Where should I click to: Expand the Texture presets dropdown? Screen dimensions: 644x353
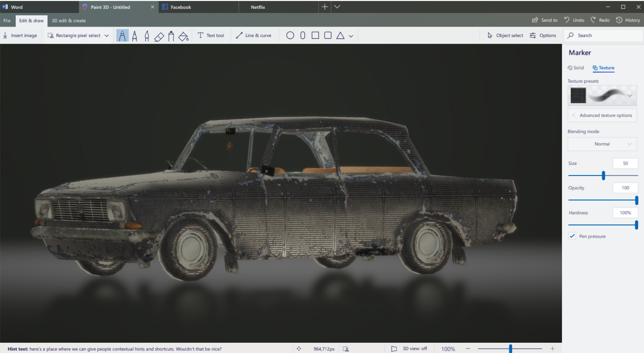629,95
